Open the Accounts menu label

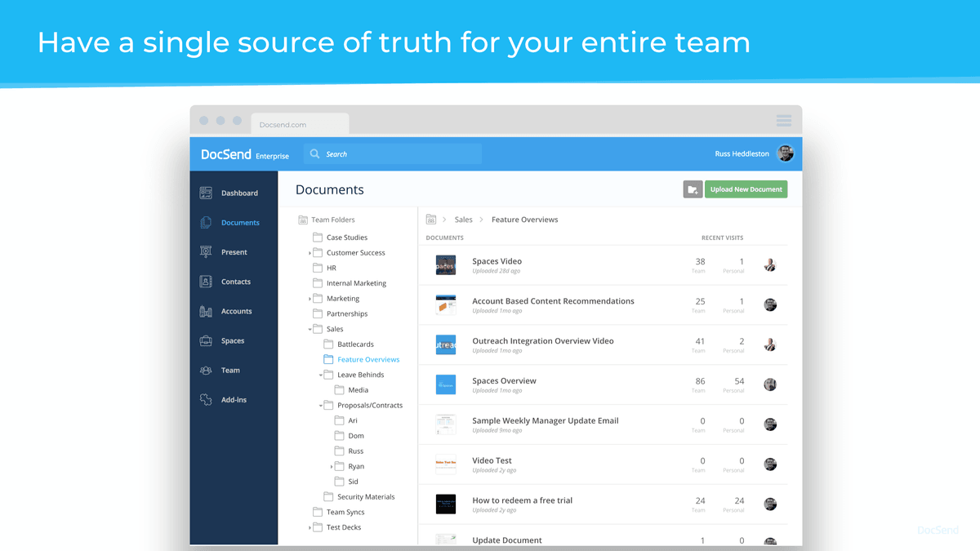[237, 311]
